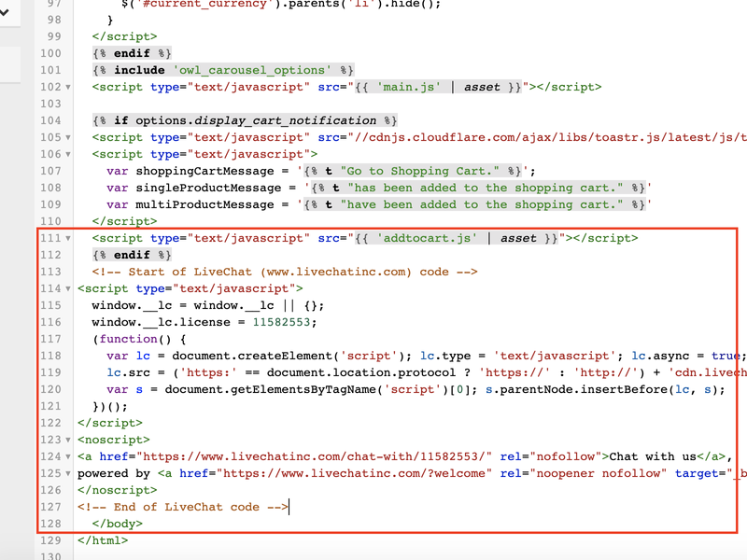The image size is (747, 560).
Task: Collapse the fold arrow on line 123
Action: pyautogui.click(x=67, y=440)
